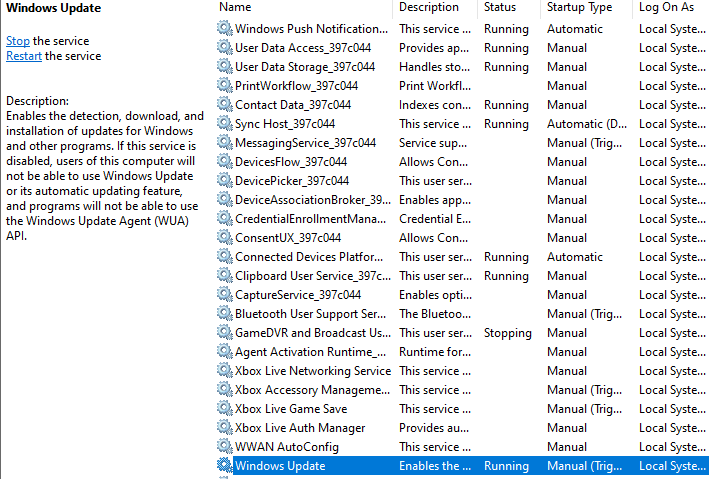Click the Stopping status of GameDVR service
This screenshot has width=709, height=479.
click(507, 333)
